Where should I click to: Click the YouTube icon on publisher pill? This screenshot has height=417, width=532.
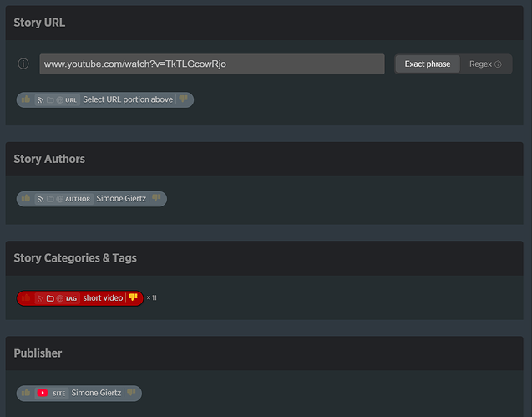(42, 393)
